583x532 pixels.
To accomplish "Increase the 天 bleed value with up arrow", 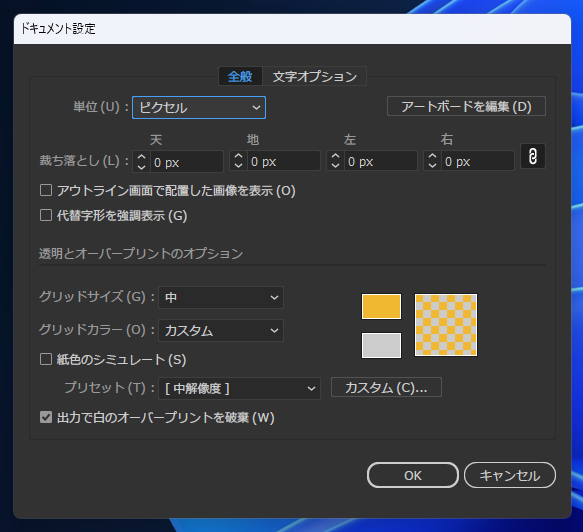I will [141, 157].
